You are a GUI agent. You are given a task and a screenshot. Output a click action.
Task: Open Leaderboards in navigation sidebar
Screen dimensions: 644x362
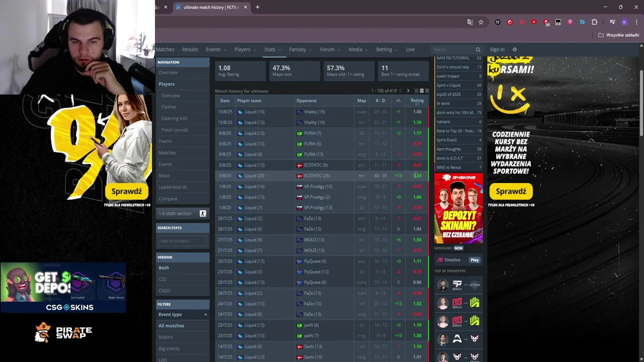tap(173, 187)
